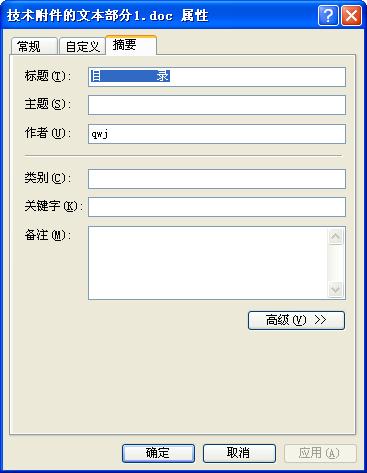This screenshot has height=473, width=367.
Task: Open the 自定义 tab
Action: pyautogui.click(x=82, y=46)
